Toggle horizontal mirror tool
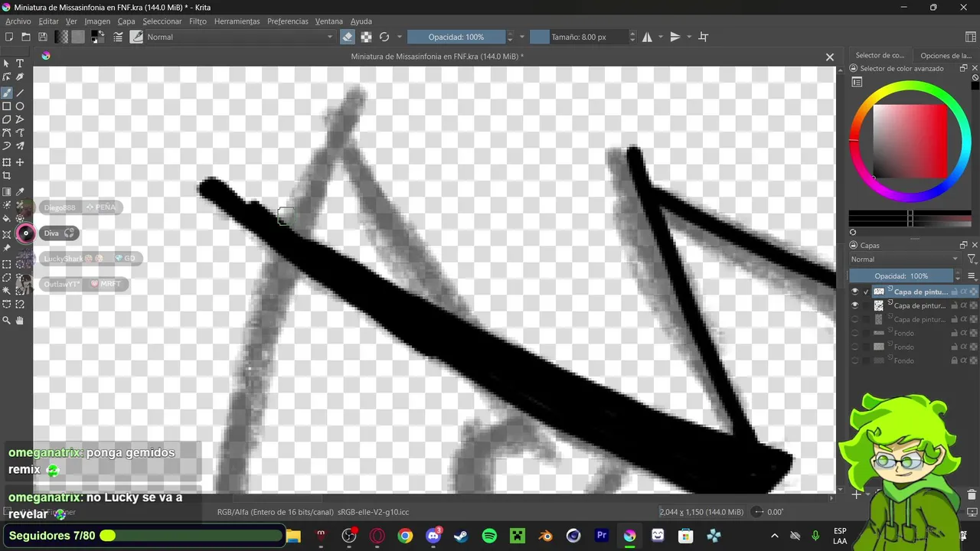 (x=648, y=37)
